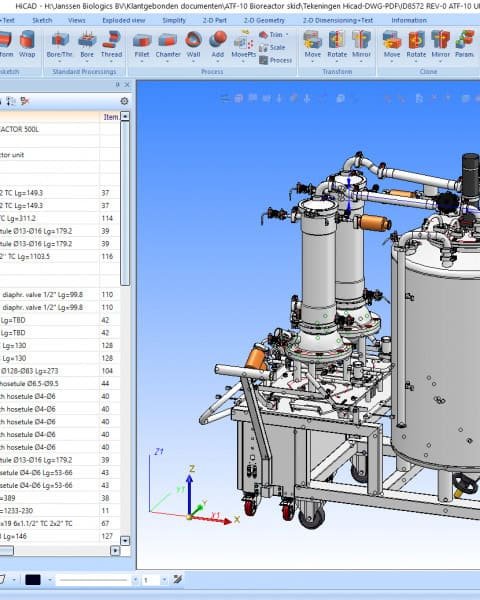Click the Item column header

[111, 117]
